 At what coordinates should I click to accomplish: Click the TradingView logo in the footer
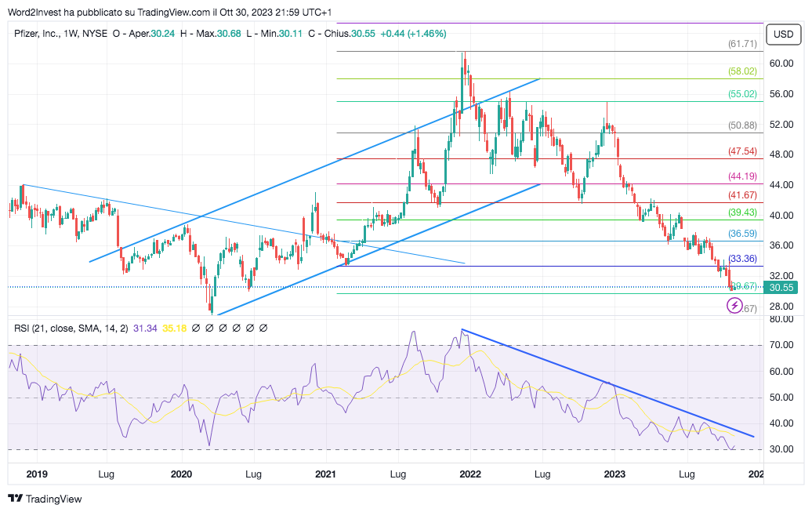45,499
